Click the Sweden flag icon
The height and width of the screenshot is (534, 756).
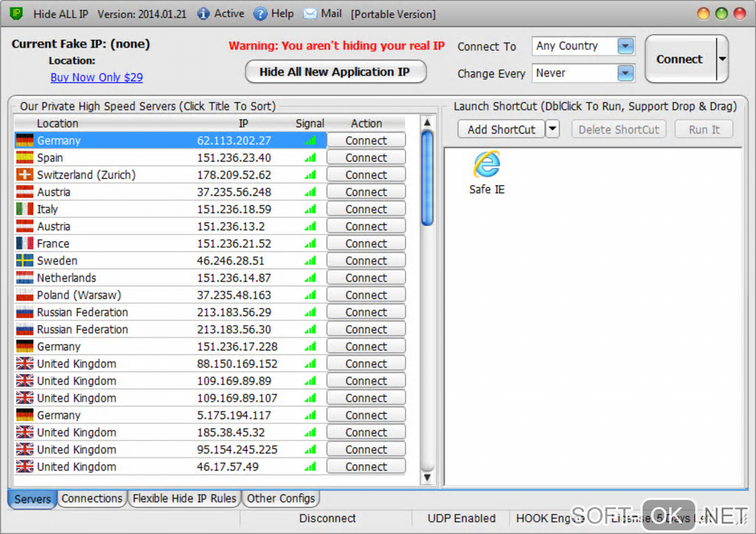coord(24,261)
